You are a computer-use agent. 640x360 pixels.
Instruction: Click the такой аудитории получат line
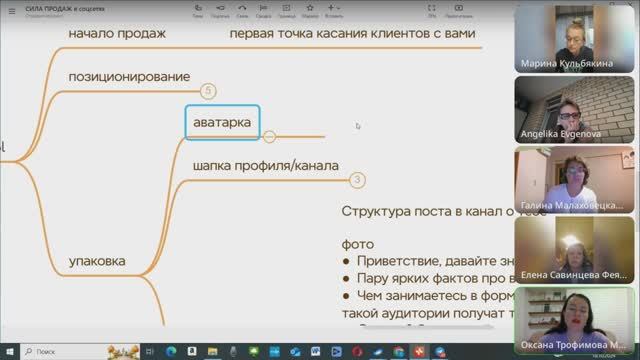click(x=428, y=313)
